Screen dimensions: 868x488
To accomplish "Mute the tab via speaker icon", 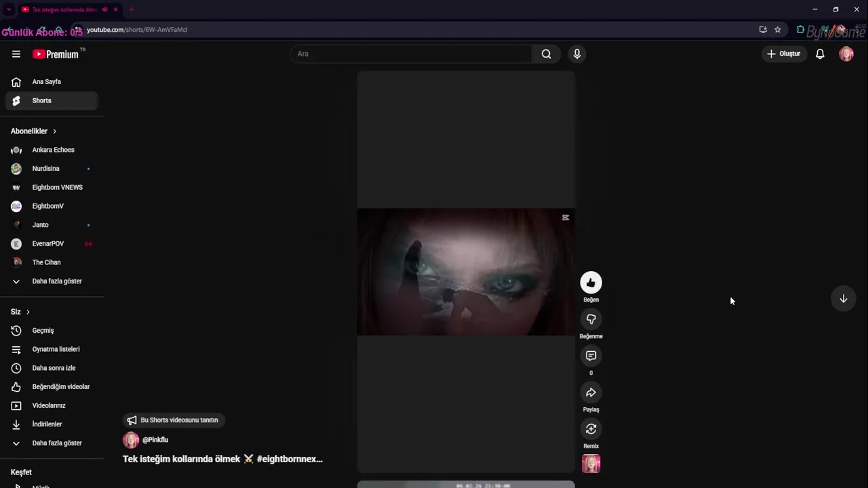I will (x=104, y=9).
